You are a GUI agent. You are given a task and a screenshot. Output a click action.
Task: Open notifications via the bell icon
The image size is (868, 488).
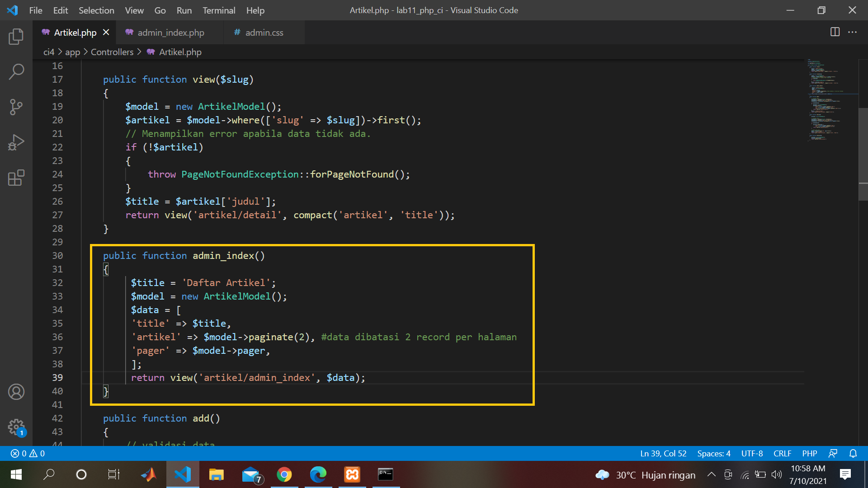853,453
